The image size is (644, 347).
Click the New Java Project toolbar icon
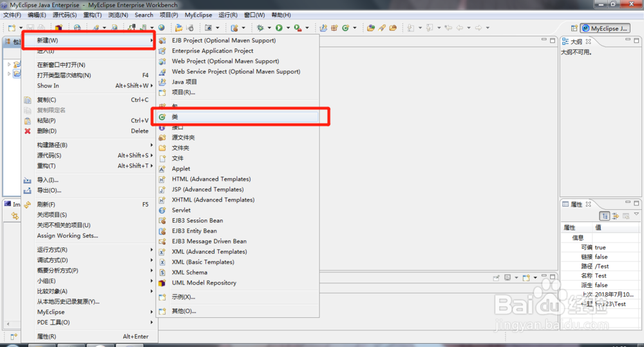324,28
